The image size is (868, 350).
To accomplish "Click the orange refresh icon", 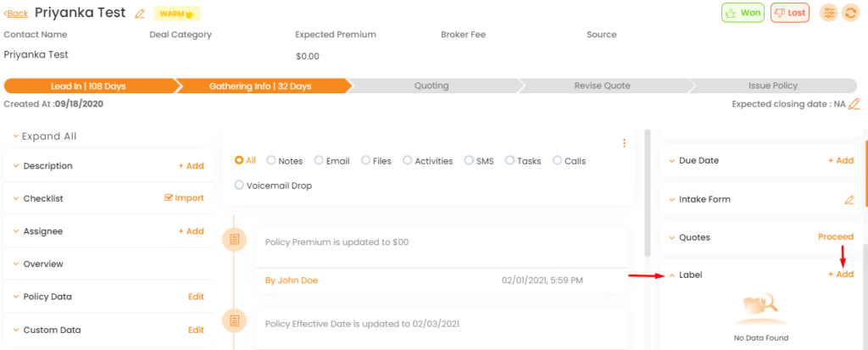I will pyautogui.click(x=850, y=13).
